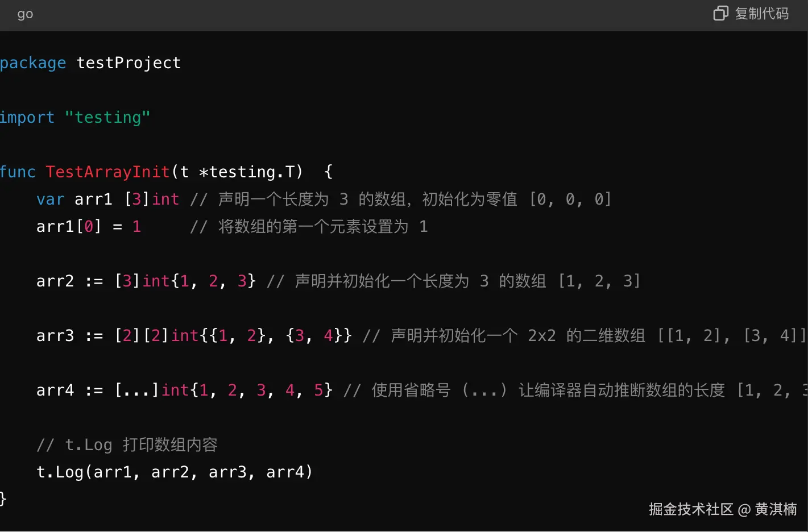812x532 pixels.
Task: Click the testProject package name
Action: (x=129, y=63)
